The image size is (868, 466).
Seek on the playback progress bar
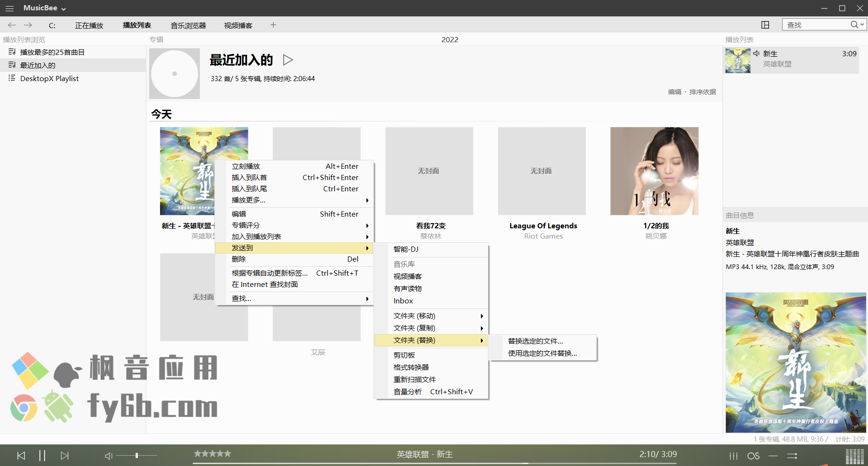434,463
